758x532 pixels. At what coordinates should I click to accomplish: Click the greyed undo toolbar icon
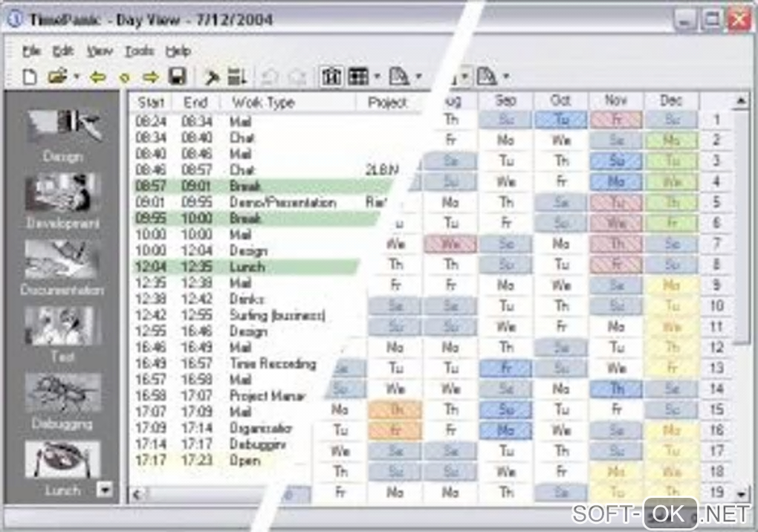click(271, 77)
